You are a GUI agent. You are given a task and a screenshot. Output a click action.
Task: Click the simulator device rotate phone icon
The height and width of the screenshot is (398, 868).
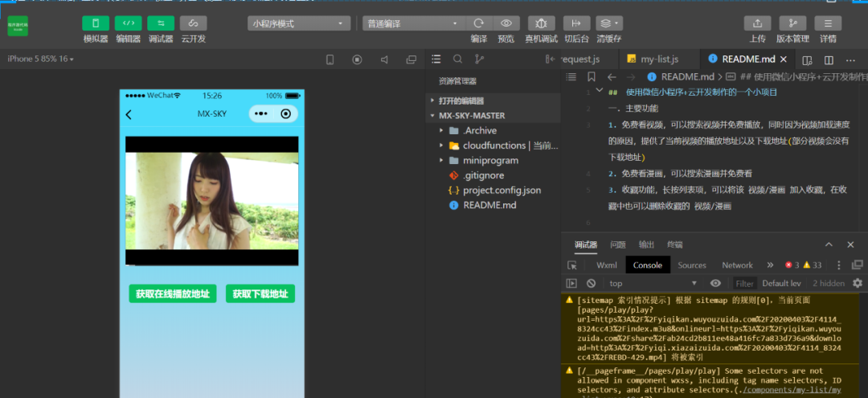330,59
